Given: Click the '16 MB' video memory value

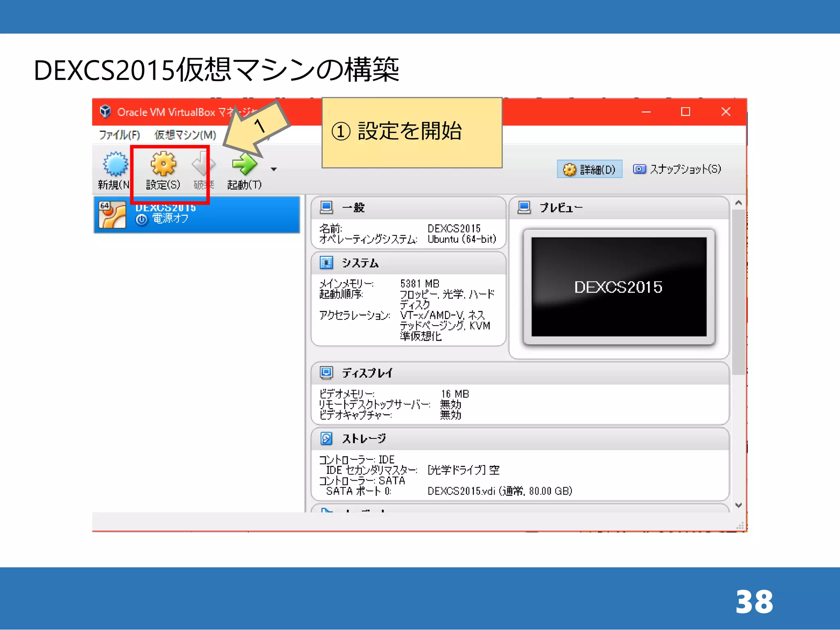Looking at the screenshot, I should pyautogui.click(x=455, y=394).
